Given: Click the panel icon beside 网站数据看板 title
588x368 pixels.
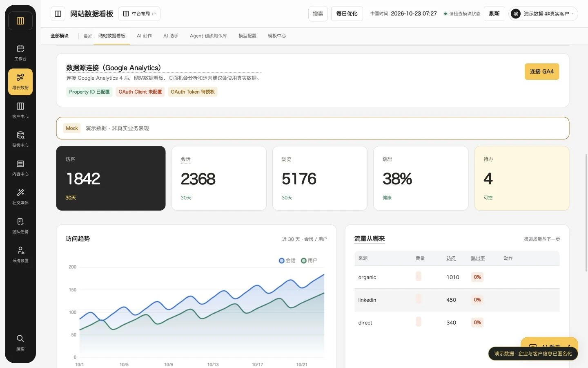Looking at the screenshot, I should pyautogui.click(x=58, y=14).
